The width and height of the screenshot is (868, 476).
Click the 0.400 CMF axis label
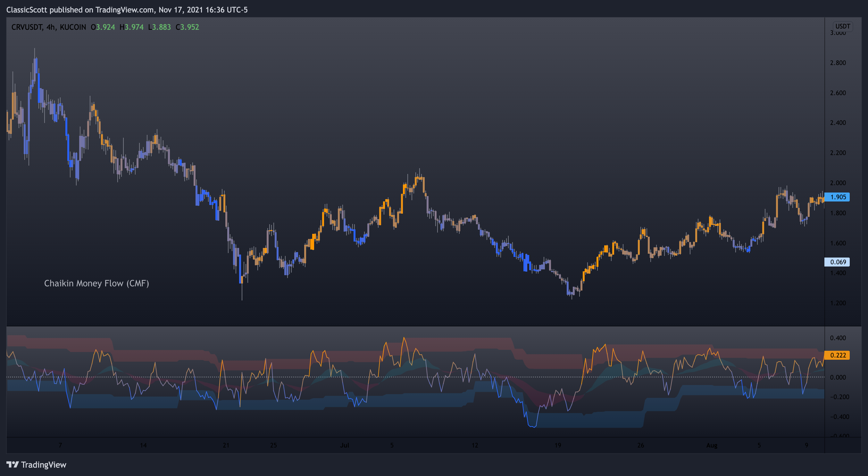click(838, 338)
